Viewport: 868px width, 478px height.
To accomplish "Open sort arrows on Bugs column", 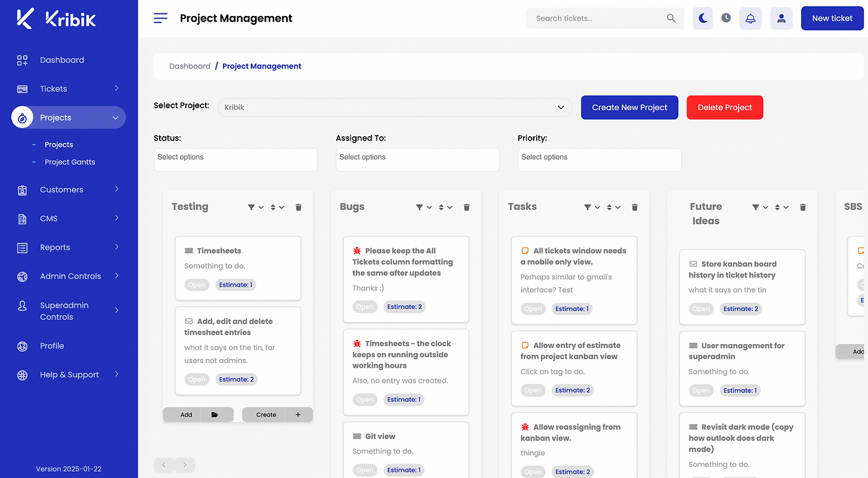I will pos(446,207).
